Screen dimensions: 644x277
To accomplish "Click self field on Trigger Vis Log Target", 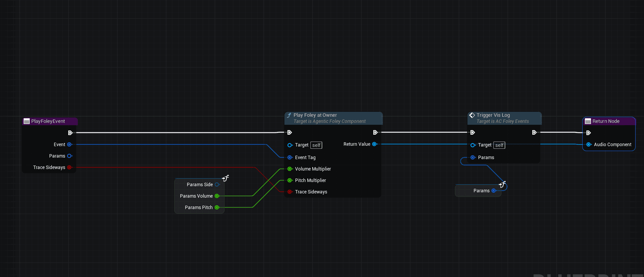I will [x=499, y=145].
